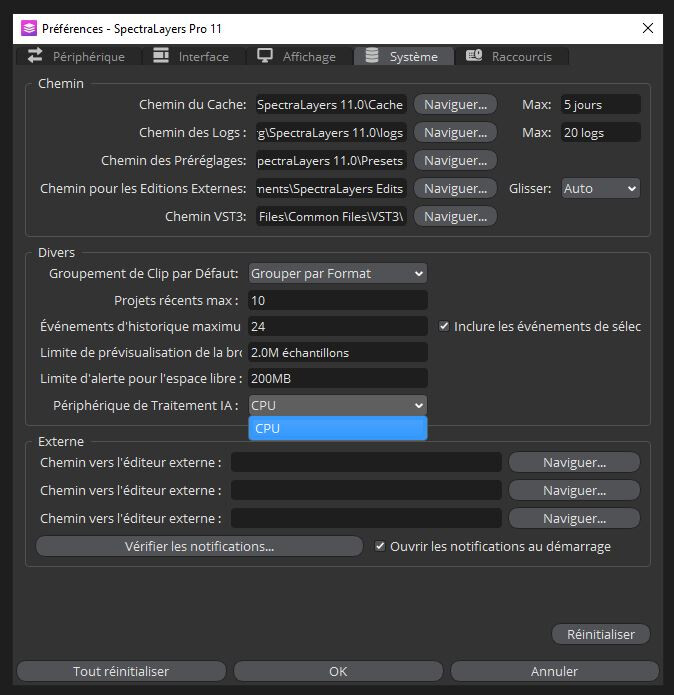Click the Raccourcis tab keyboard icon
Viewport: 674px width, 695px height.
pyautogui.click(x=474, y=55)
